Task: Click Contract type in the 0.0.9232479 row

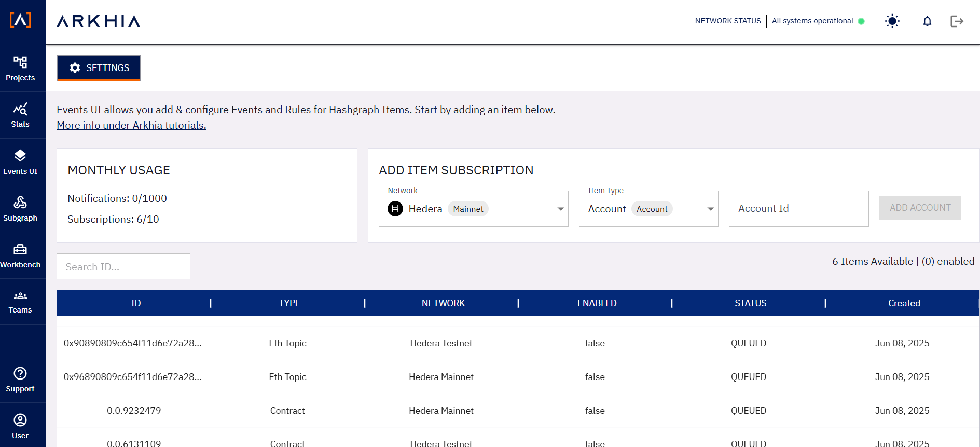Action: click(x=287, y=411)
